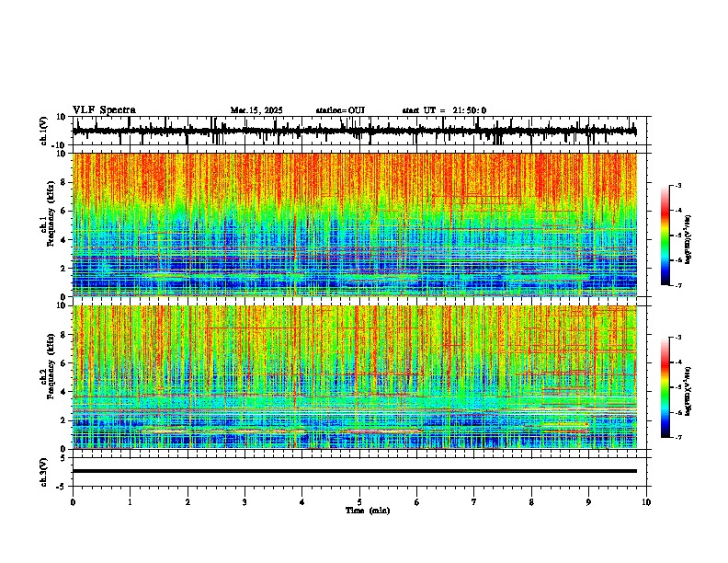
Task: Click the 1 tick on time axis
Action: click(130, 502)
